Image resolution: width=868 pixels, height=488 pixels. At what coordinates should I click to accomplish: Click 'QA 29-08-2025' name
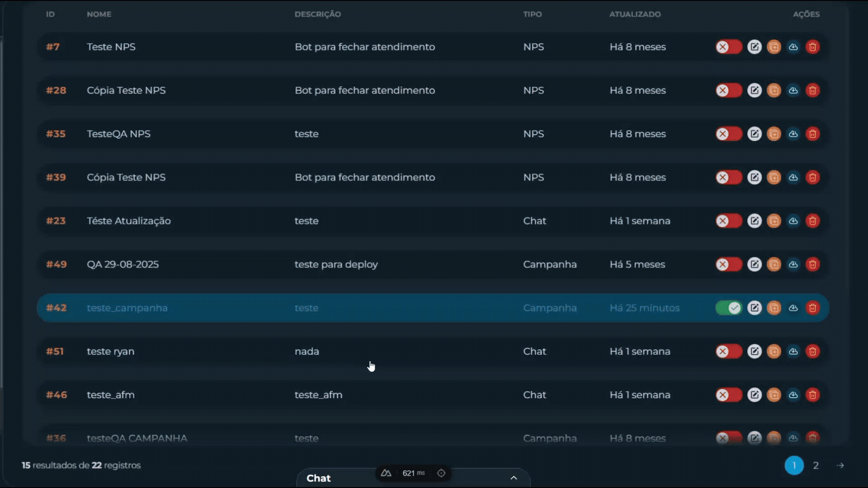coord(123,264)
